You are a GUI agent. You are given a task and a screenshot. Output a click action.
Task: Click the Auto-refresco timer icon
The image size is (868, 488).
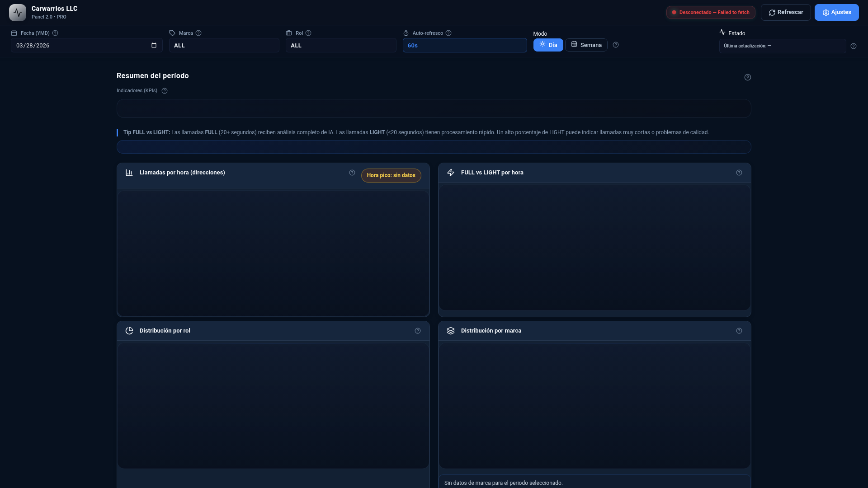pos(406,33)
